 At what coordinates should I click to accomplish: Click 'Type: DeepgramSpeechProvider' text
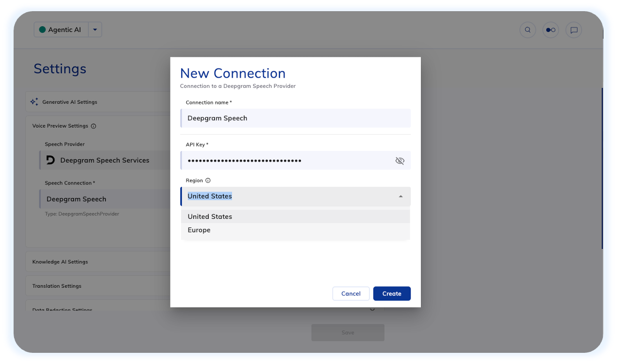[82, 214]
